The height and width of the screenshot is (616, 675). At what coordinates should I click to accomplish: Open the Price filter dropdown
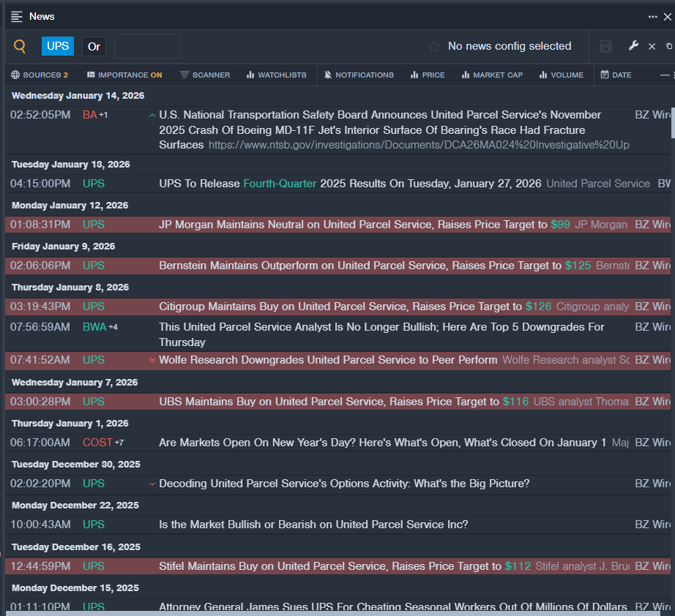click(428, 75)
